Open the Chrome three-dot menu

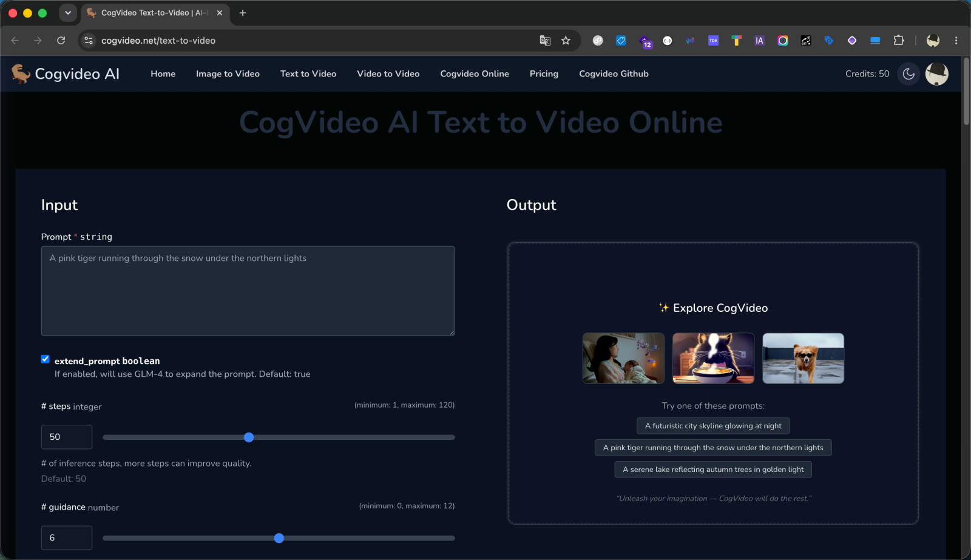click(956, 41)
